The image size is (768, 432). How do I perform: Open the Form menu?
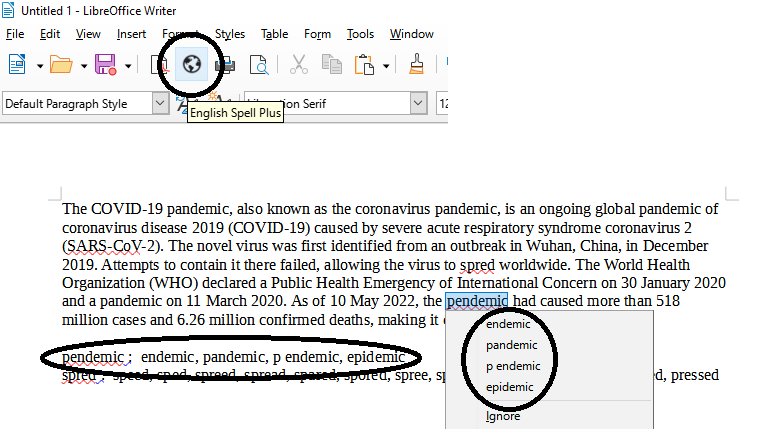click(x=317, y=34)
